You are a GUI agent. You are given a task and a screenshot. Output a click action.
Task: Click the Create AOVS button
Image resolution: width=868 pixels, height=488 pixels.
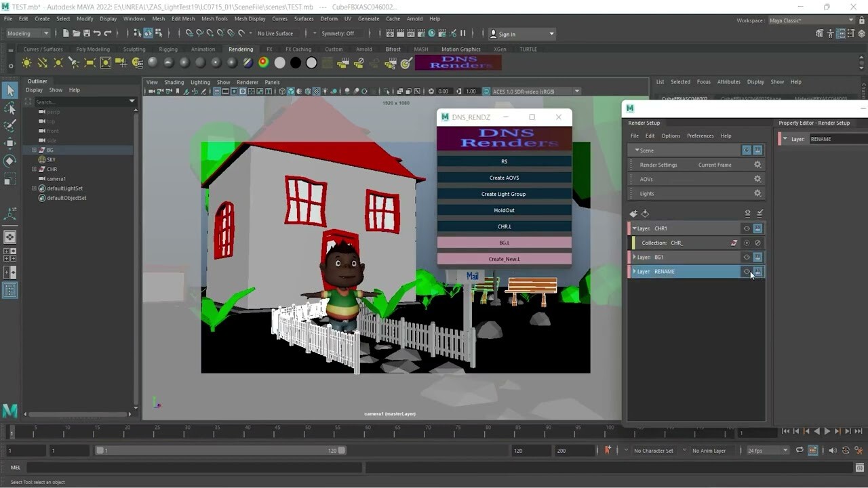504,178
